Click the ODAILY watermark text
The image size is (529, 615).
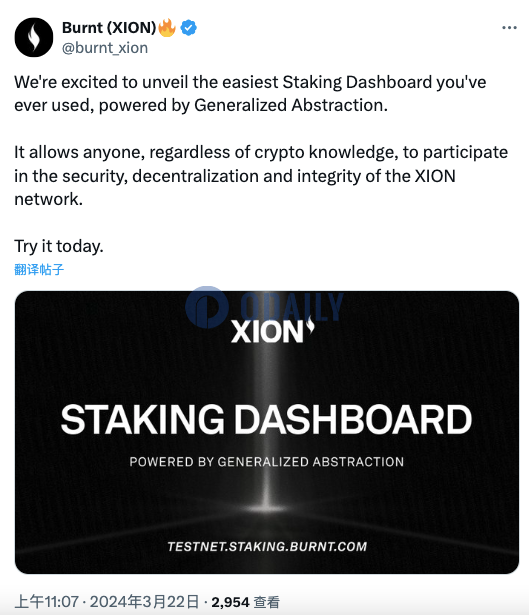point(292,306)
